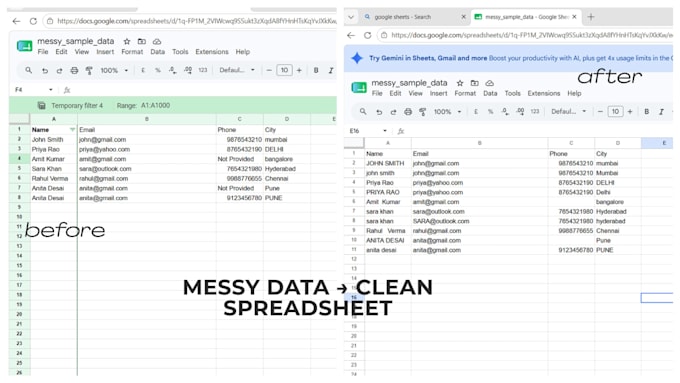Switch to the google sheets - Search tab
This screenshot has height=383, width=680.
click(x=403, y=17)
